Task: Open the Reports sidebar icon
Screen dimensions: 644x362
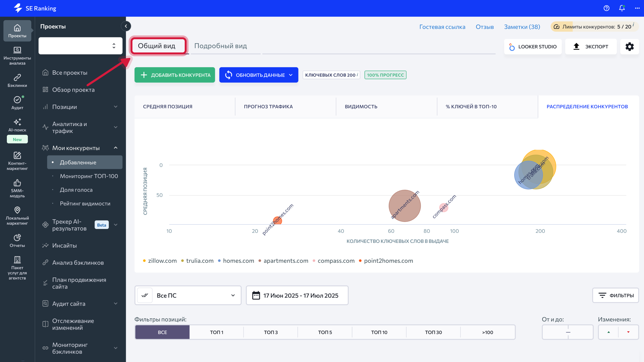Action: (17, 240)
